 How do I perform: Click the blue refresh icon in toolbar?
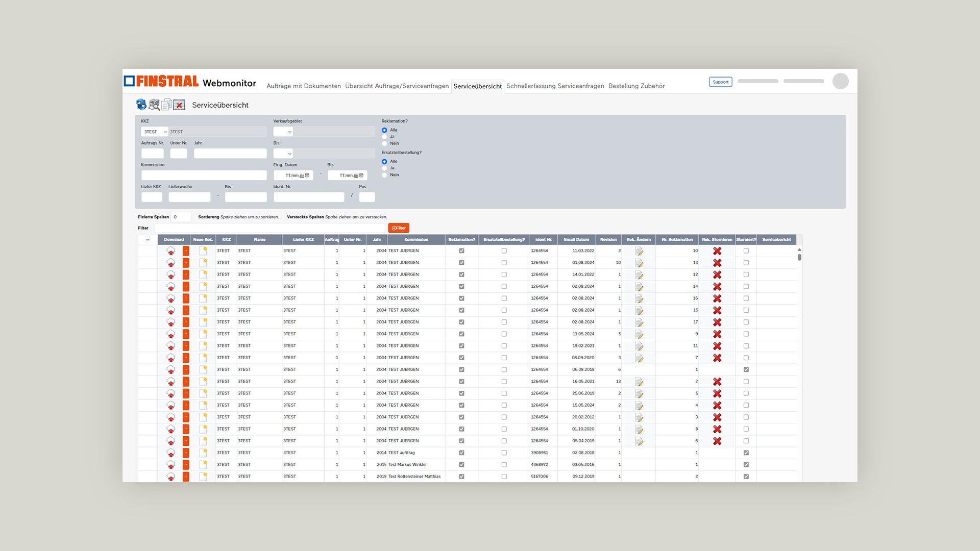[x=141, y=105]
